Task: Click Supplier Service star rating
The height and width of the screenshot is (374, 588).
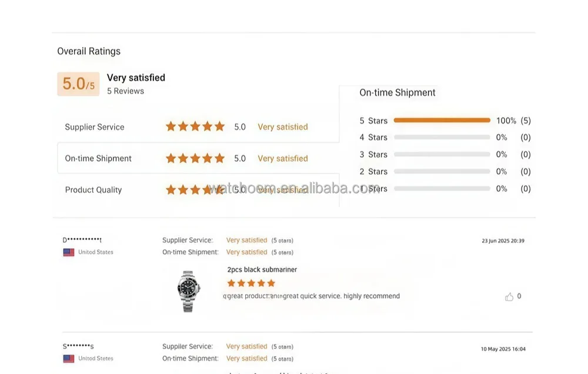Action: [x=195, y=126]
